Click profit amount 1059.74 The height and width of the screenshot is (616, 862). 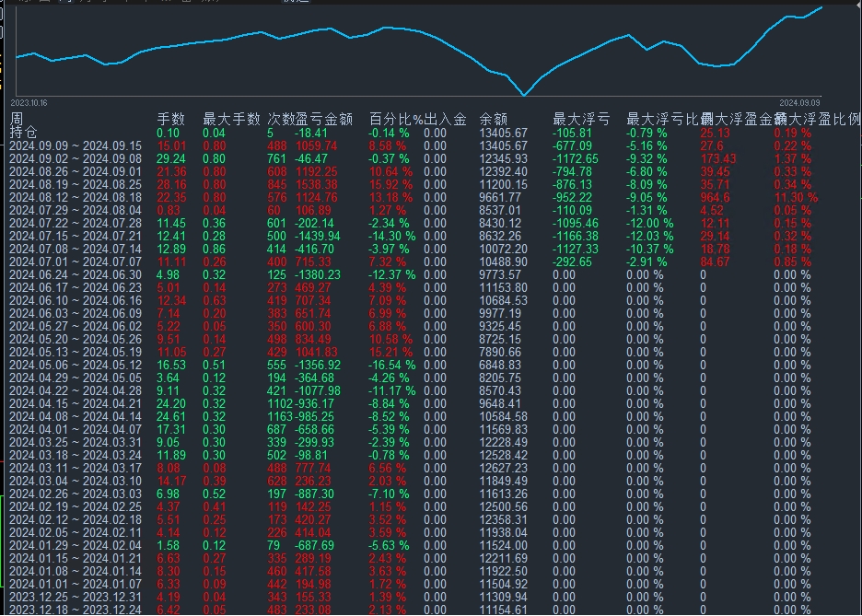tap(316, 146)
